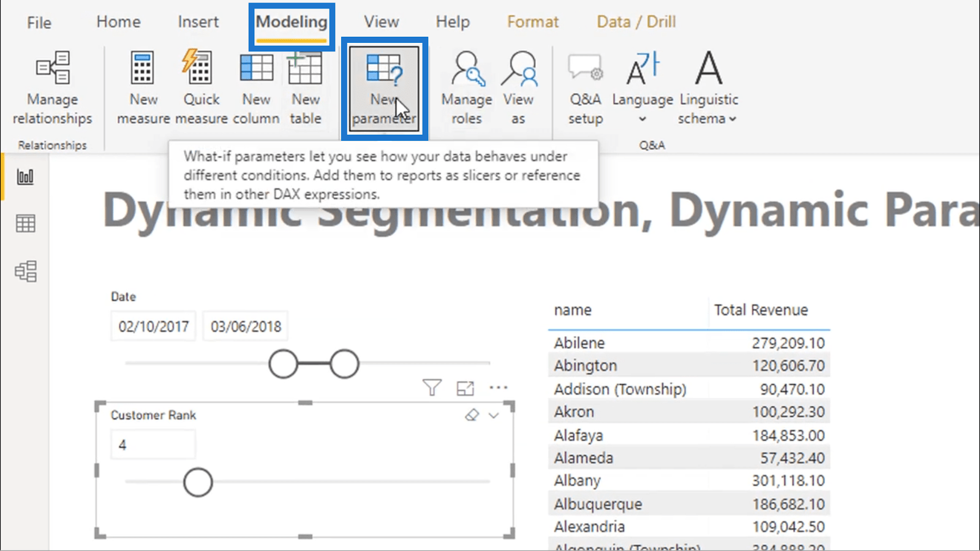Switch to the View tab
Viewport: 980px width, 551px height.
[x=382, y=22]
